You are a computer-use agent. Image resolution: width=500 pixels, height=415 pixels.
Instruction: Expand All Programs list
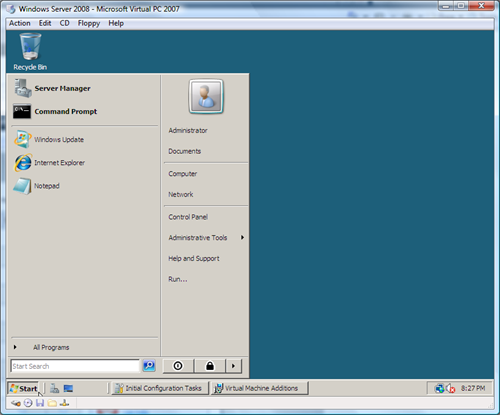[x=41, y=347]
